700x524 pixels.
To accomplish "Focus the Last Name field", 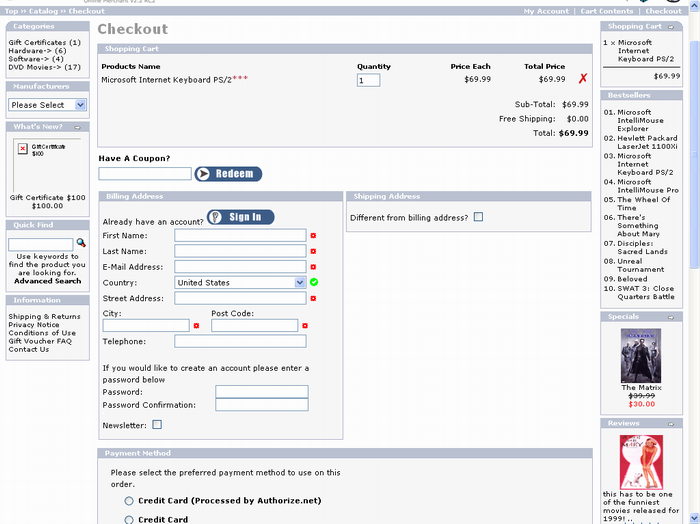I will pyautogui.click(x=240, y=251).
